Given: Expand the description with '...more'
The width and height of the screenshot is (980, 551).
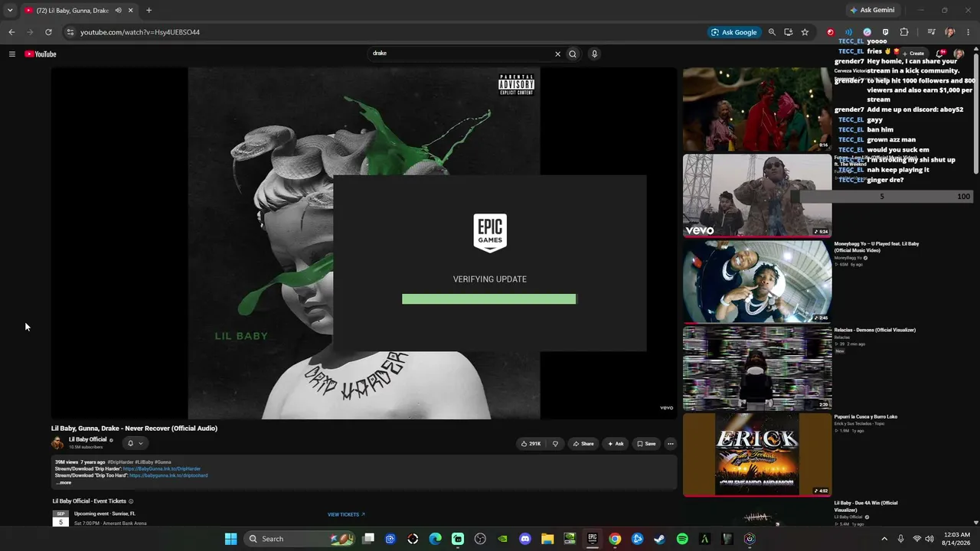Looking at the screenshot, I should (64, 482).
